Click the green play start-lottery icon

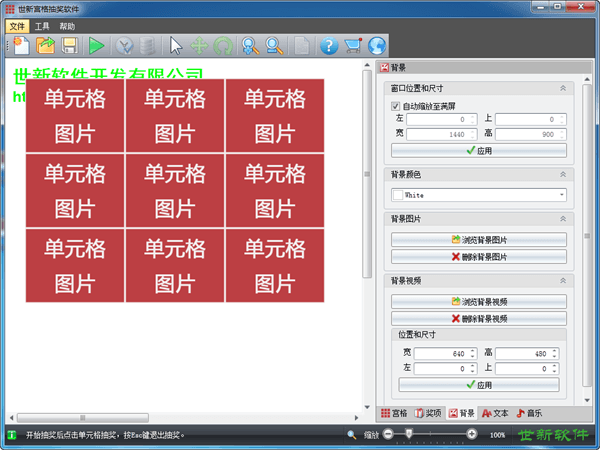click(96, 45)
